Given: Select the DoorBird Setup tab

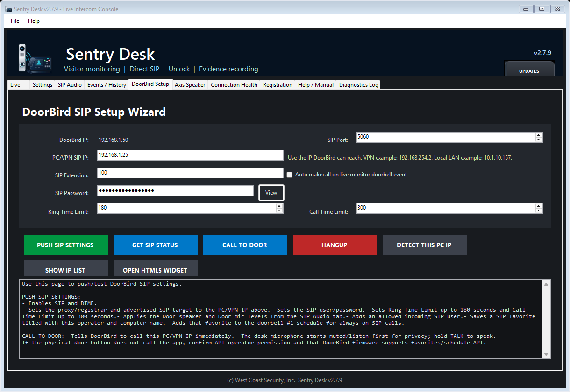Looking at the screenshot, I should 150,84.
